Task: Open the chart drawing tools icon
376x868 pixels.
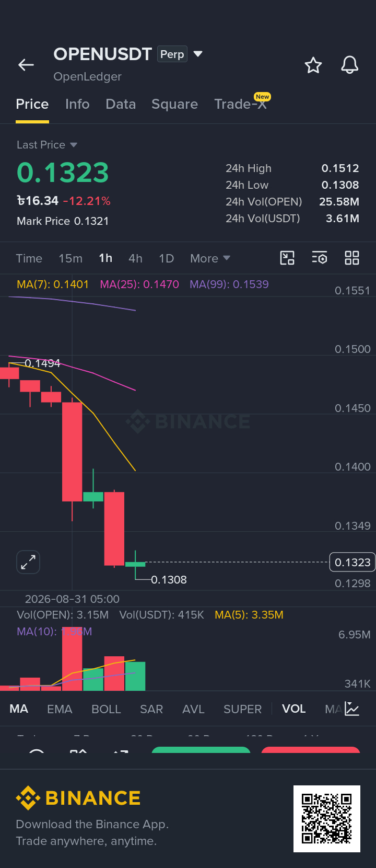Action: pyautogui.click(x=287, y=258)
